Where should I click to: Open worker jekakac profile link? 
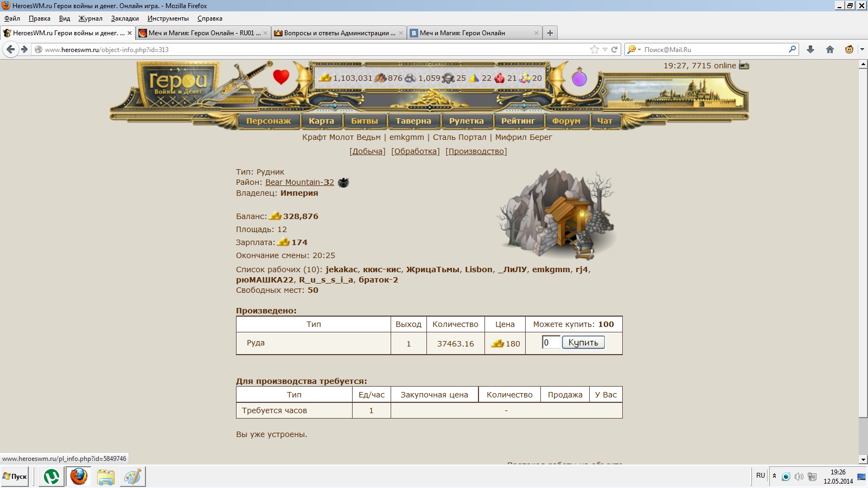(342, 269)
